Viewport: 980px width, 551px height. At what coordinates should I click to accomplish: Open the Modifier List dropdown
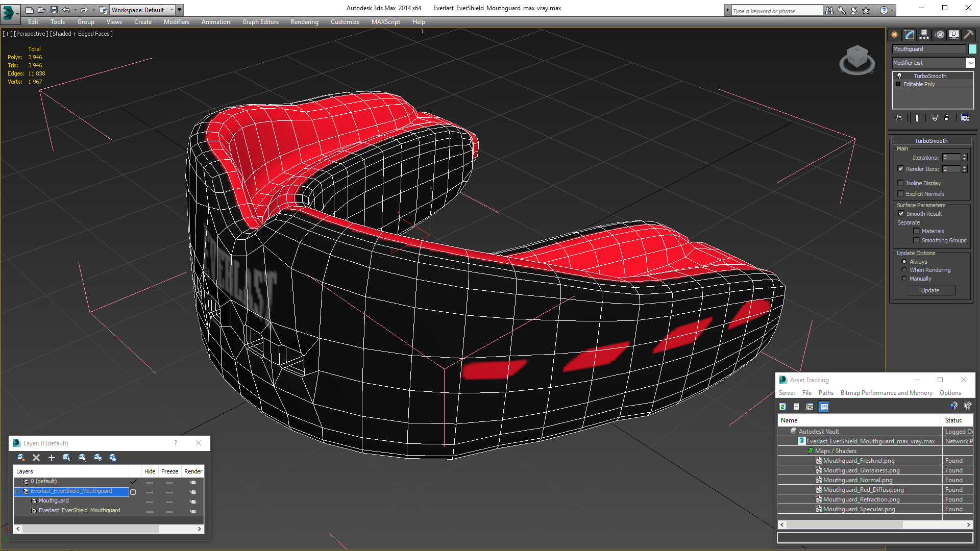[970, 63]
